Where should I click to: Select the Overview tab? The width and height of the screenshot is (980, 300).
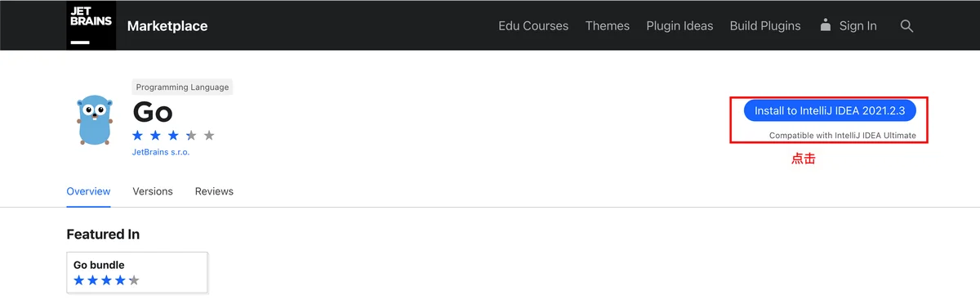(88, 191)
